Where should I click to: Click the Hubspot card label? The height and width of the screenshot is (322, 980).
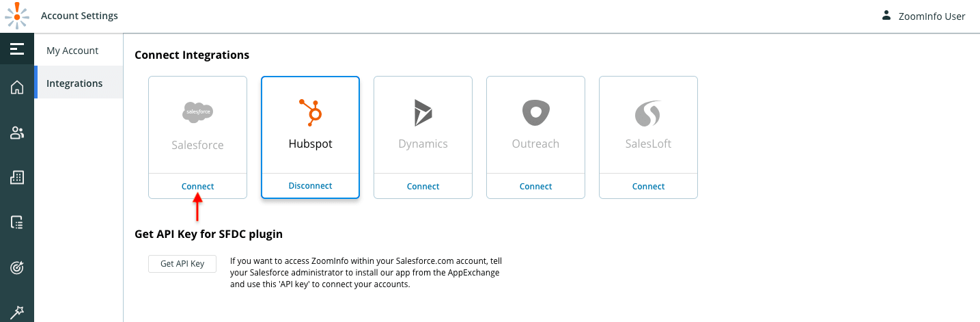(x=311, y=144)
